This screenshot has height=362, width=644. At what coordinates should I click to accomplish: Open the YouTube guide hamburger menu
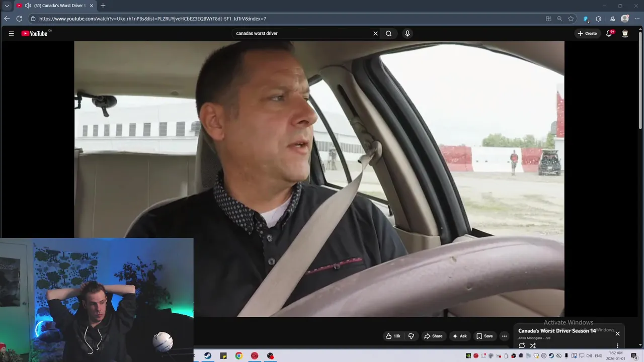[x=11, y=34]
